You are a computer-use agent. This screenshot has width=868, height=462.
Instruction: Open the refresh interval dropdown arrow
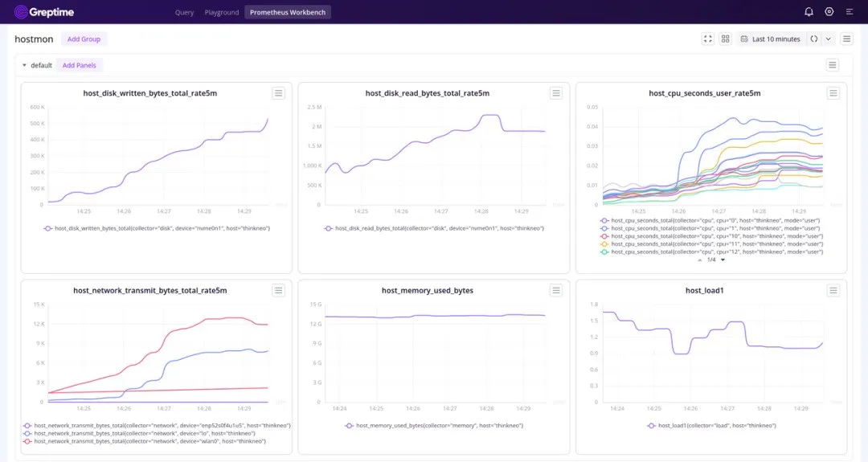tap(829, 39)
